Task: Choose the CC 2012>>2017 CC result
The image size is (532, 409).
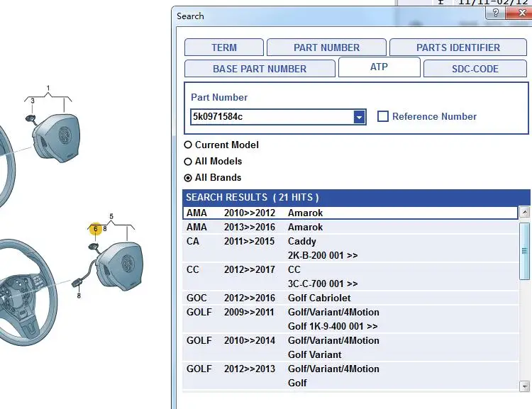Action: click(x=350, y=276)
